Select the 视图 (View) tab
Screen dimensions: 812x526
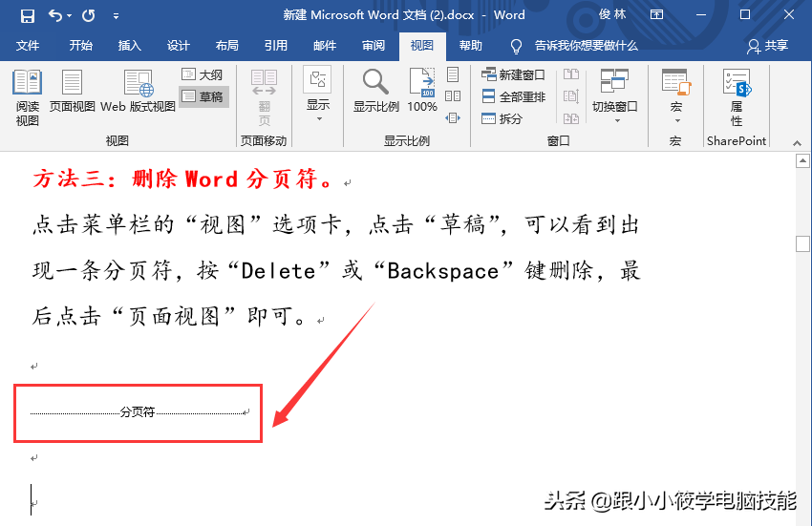point(422,46)
